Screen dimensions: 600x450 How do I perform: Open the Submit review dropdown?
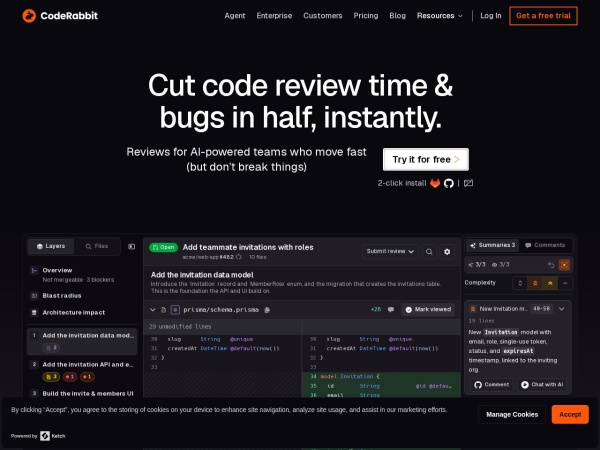[x=390, y=251]
